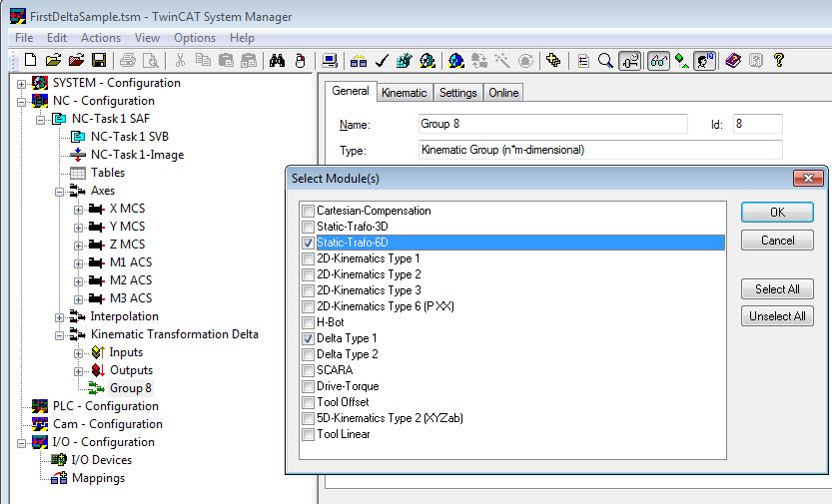Viewport: 832px width, 504px height.
Task: Expand the M1 ACS axis
Action: (x=79, y=263)
